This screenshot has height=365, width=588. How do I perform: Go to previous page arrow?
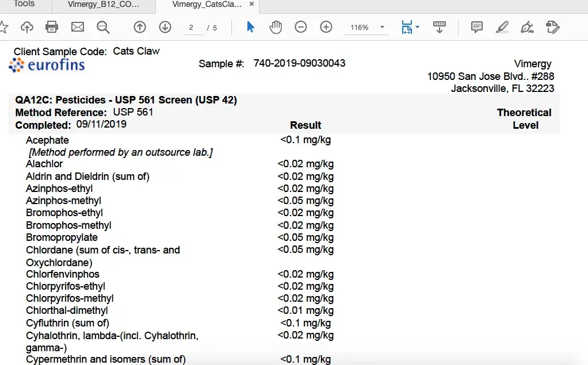point(140,27)
